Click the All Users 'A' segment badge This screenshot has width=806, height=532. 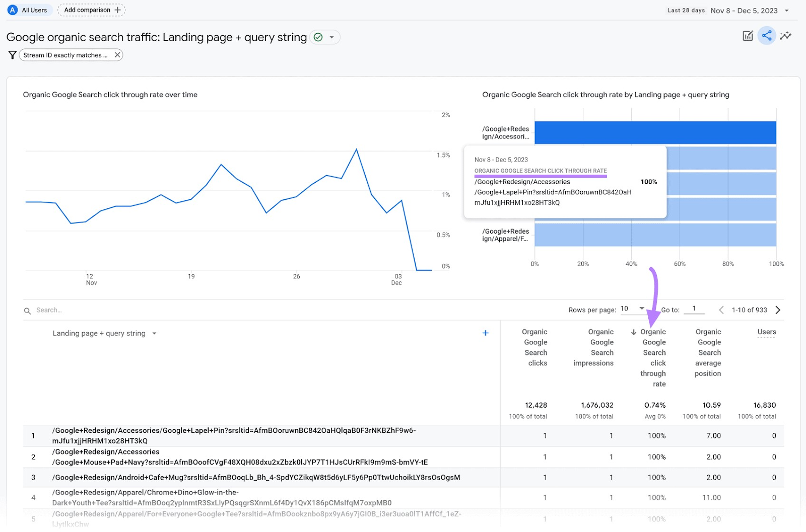point(13,10)
